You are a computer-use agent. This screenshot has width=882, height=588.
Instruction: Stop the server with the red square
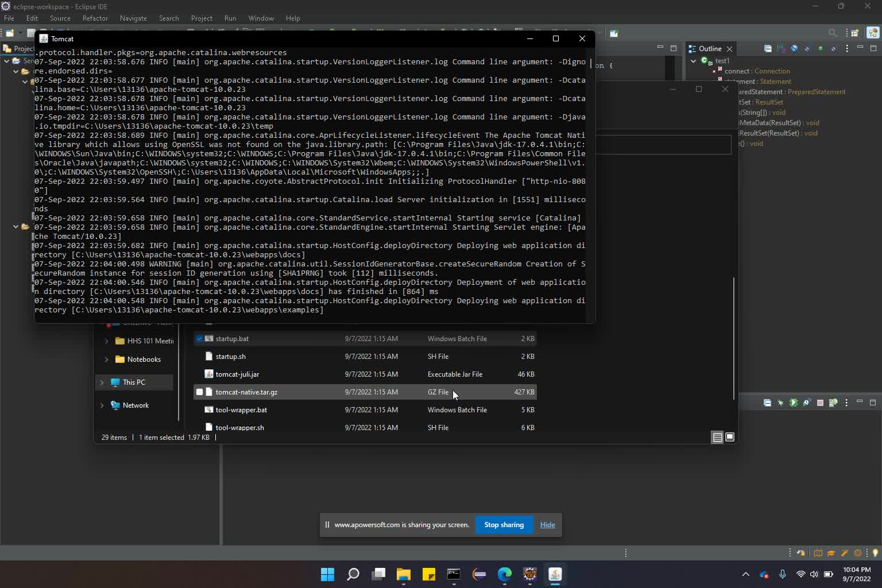pyautogui.click(x=820, y=403)
